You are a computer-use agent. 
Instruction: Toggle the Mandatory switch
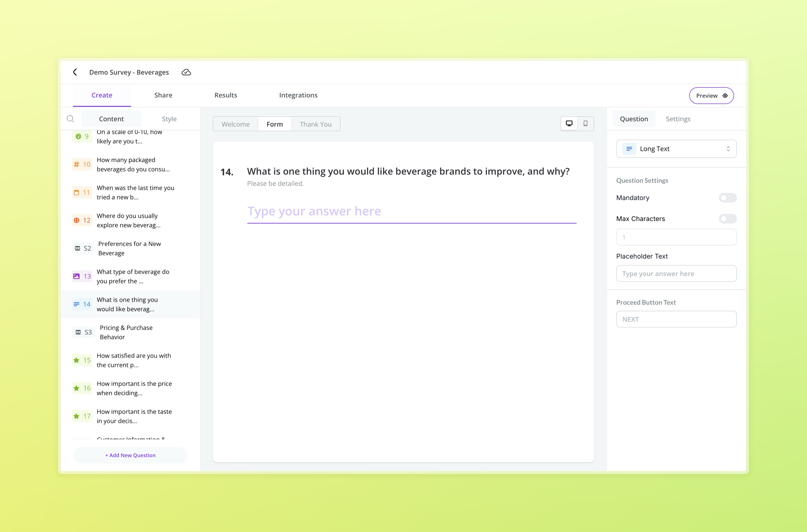728,198
